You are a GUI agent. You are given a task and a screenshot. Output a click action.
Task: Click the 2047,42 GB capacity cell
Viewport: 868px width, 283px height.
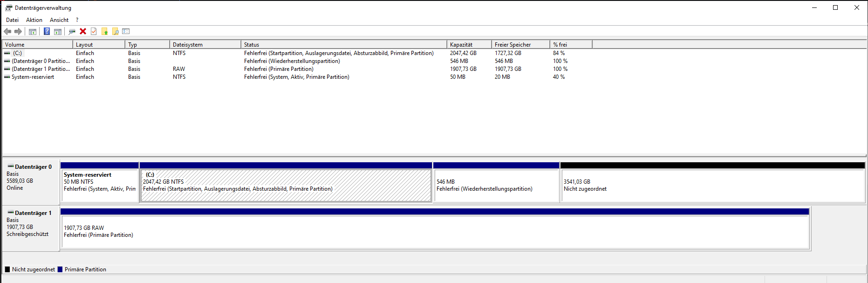(x=463, y=53)
